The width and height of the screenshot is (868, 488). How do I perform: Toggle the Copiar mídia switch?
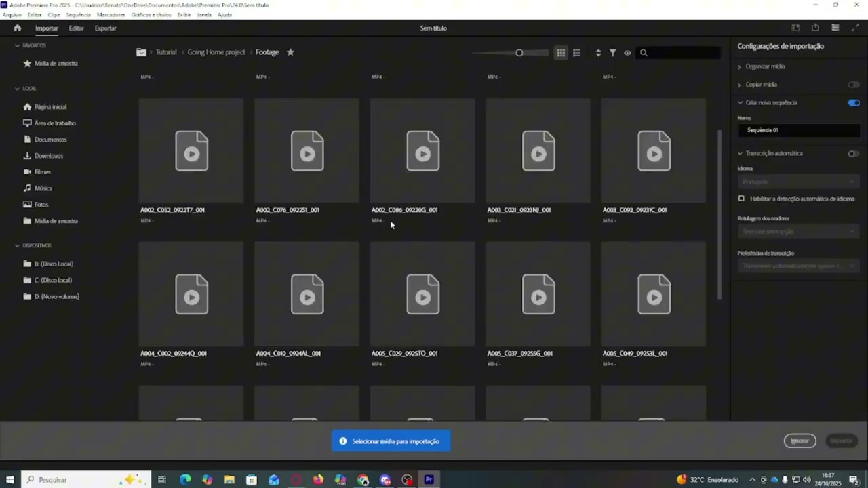(854, 85)
